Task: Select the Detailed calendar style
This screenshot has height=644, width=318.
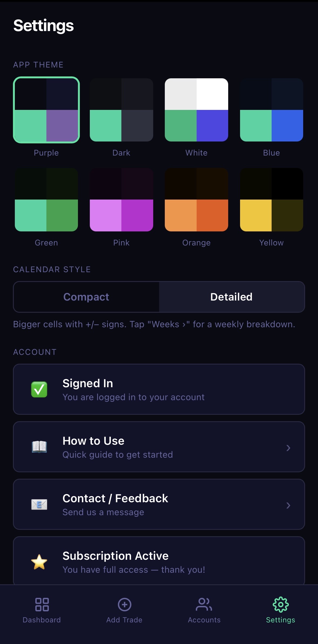Action: (232, 297)
